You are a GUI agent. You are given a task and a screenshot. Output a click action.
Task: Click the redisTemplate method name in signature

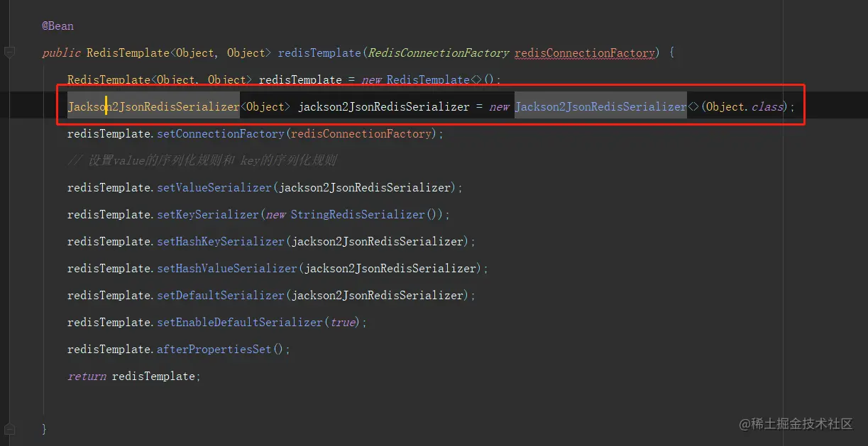point(319,53)
